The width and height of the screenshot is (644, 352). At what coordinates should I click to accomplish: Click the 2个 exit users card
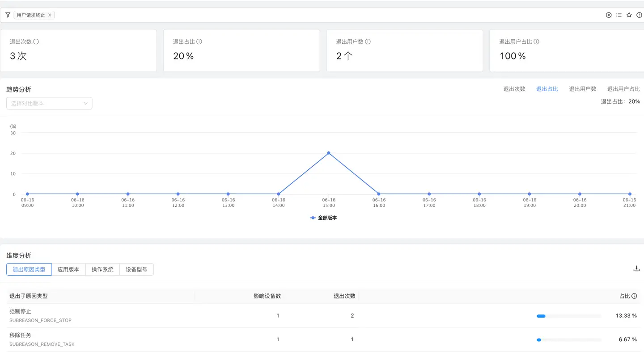405,50
